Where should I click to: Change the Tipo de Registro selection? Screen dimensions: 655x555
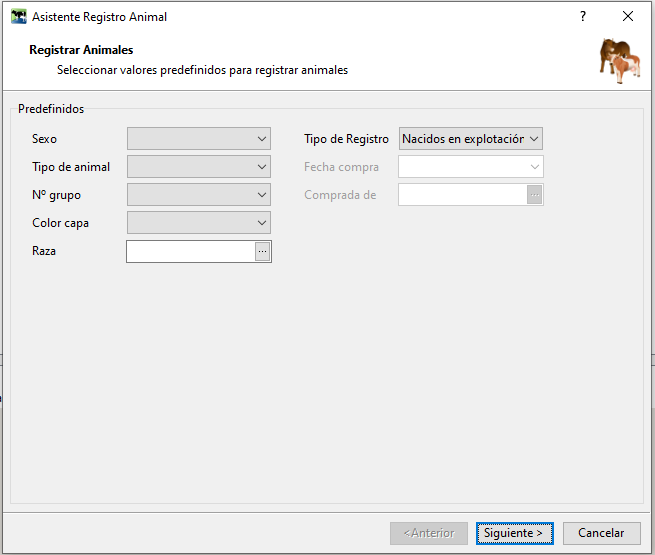pyautogui.click(x=470, y=139)
